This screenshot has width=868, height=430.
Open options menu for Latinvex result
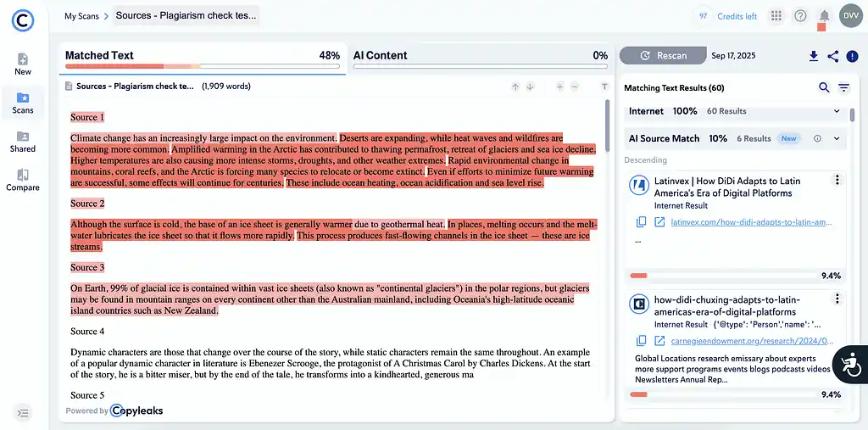[837, 180]
